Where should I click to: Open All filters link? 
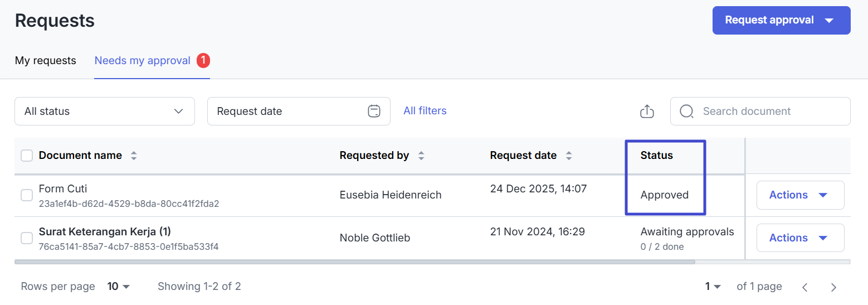coord(425,111)
